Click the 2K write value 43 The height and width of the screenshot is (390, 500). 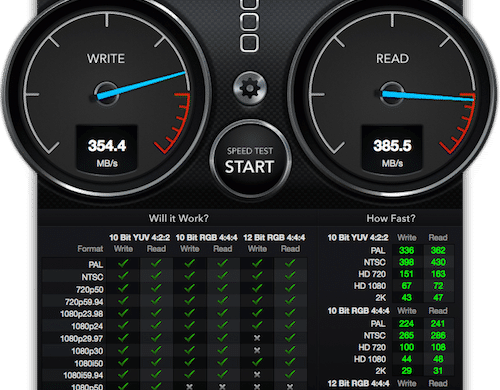pyautogui.click(x=406, y=297)
